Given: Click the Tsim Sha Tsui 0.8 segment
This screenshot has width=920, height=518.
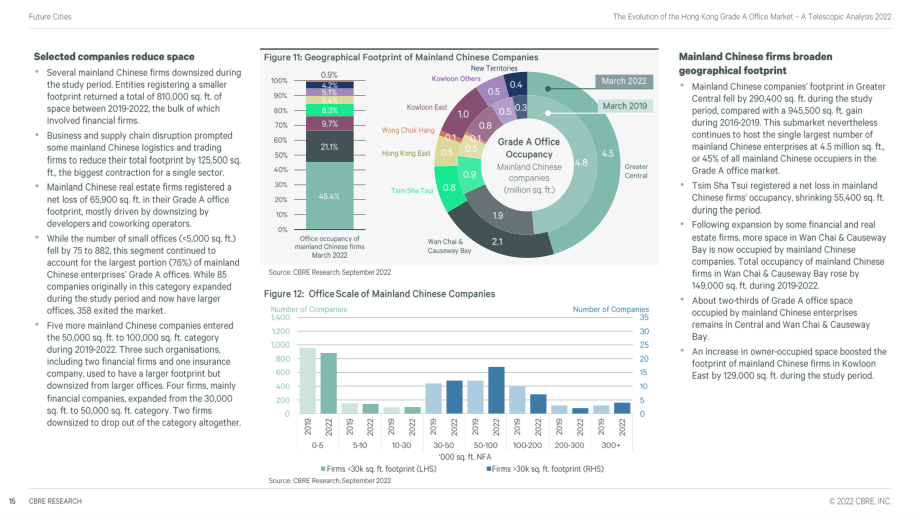Looking at the screenshot, I should [x=449, y=188].
